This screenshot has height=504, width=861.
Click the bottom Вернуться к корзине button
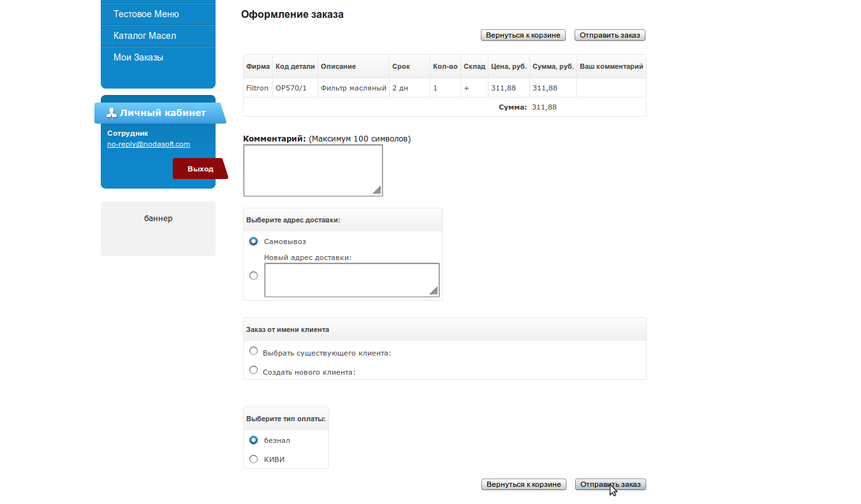click(523, 484)
